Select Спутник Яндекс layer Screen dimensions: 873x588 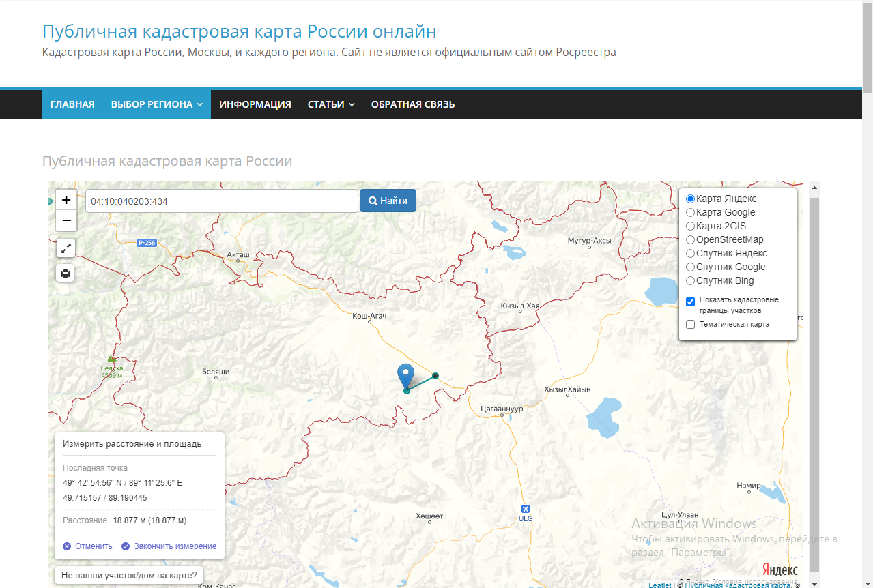pos(690,253)
